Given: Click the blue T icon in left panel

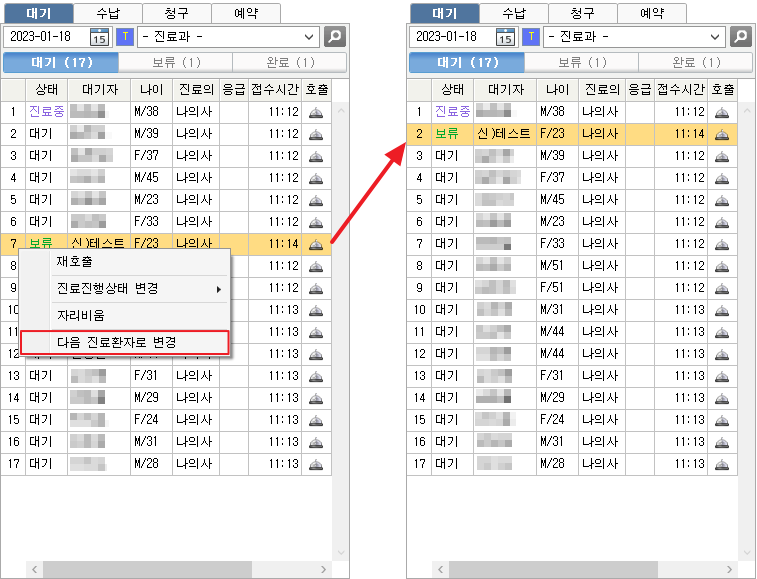Looking at the screenshot, I should tap(125, 37).
